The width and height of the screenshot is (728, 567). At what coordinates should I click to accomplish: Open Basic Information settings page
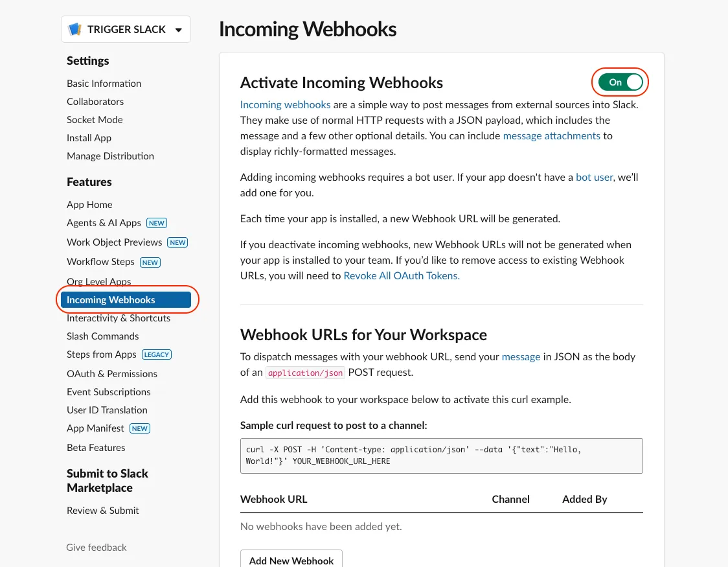(104, 84)
